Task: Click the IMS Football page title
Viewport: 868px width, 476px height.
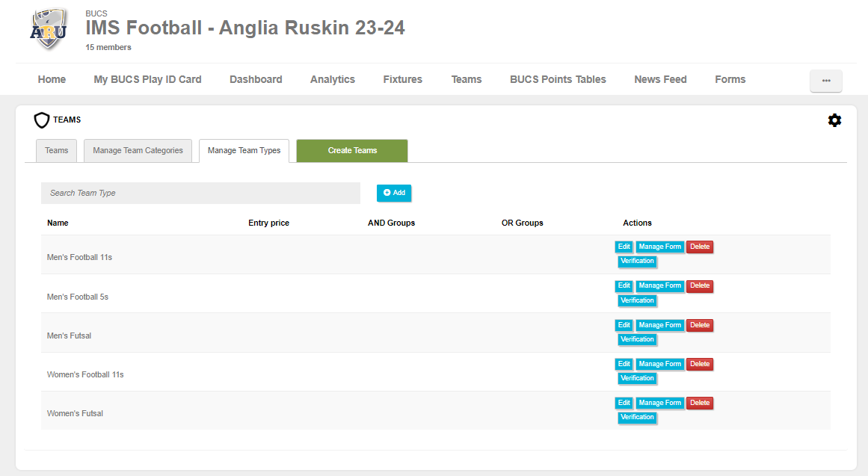Action: click(245, 28)
